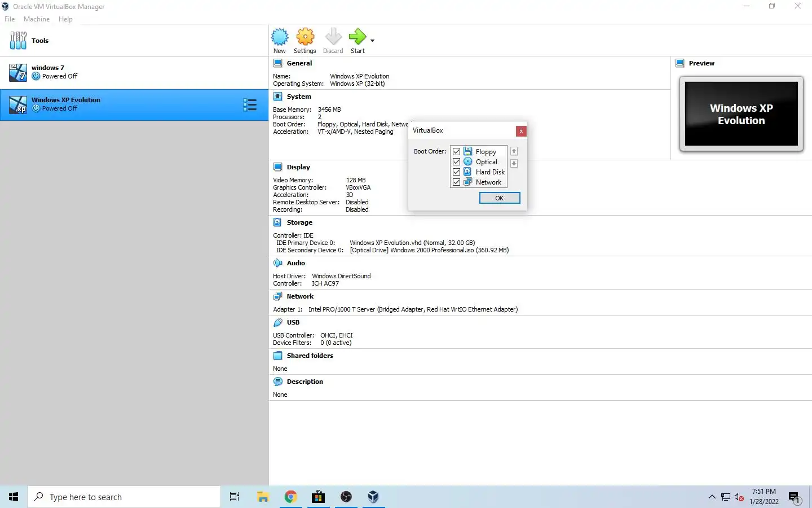Close the VirtualBox boot order popup
This screenshot has height=508, width=812.
tap(521, 131)
